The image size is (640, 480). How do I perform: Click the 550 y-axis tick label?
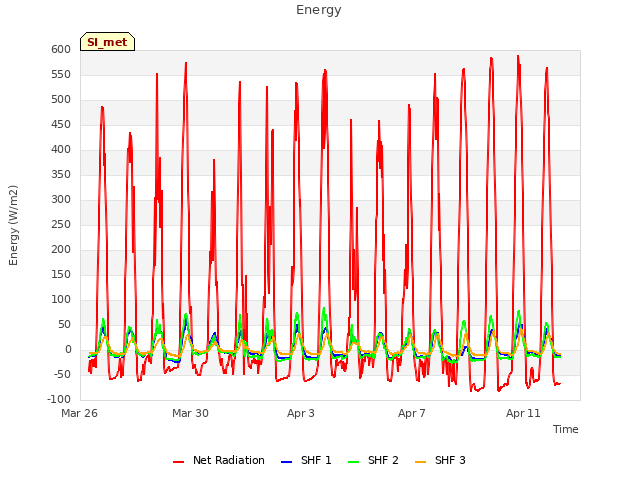point(61,75)
